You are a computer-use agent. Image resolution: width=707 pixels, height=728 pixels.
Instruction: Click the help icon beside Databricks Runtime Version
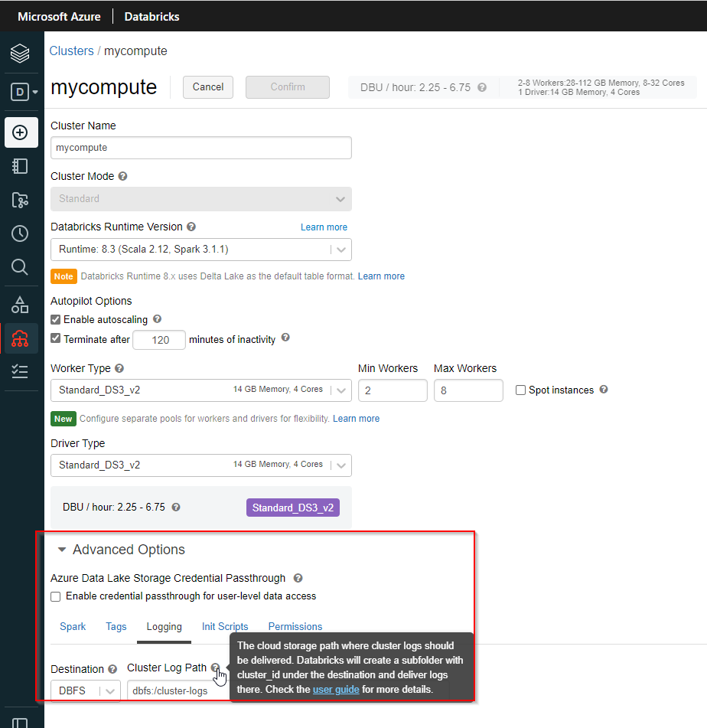click(x=191, y=227)
